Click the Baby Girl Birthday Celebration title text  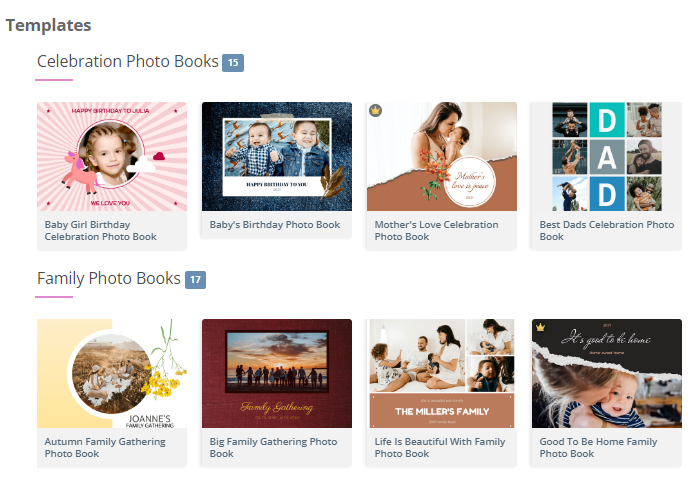tap(101, 231)
